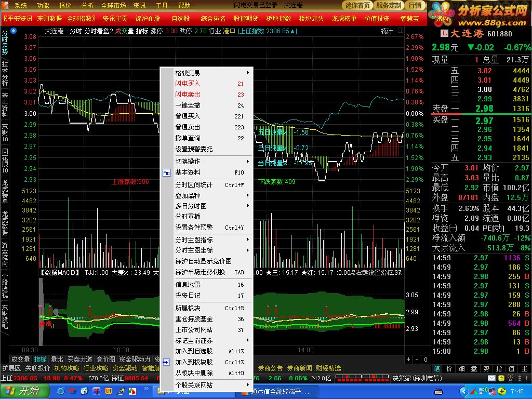This screenshot has width=532, height=399.
Task: Click the double up-arrow icon in status bar
Action: pos(520,378)
